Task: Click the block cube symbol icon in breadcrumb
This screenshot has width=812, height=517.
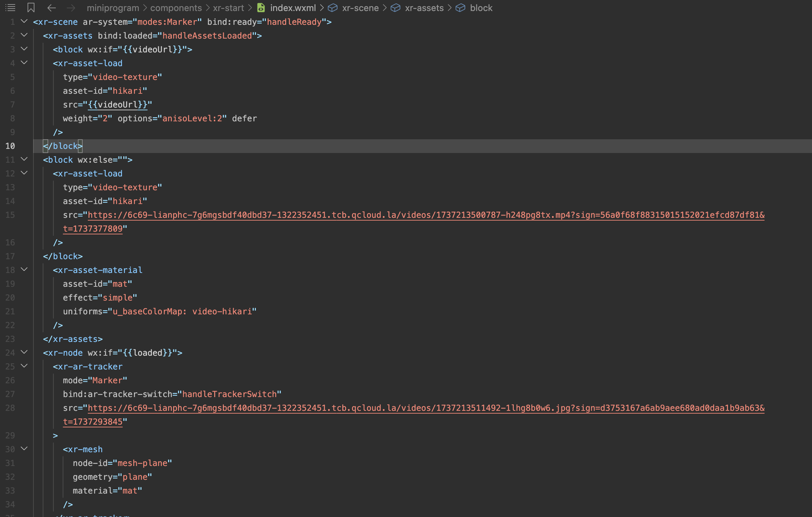Action: click(x=460, y=8)
